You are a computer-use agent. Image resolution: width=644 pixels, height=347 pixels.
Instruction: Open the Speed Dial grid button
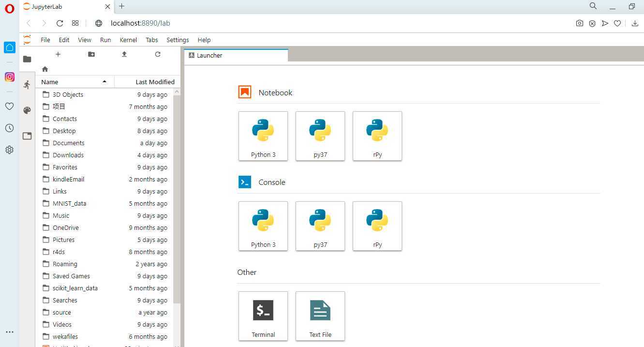tap(75, 23)
